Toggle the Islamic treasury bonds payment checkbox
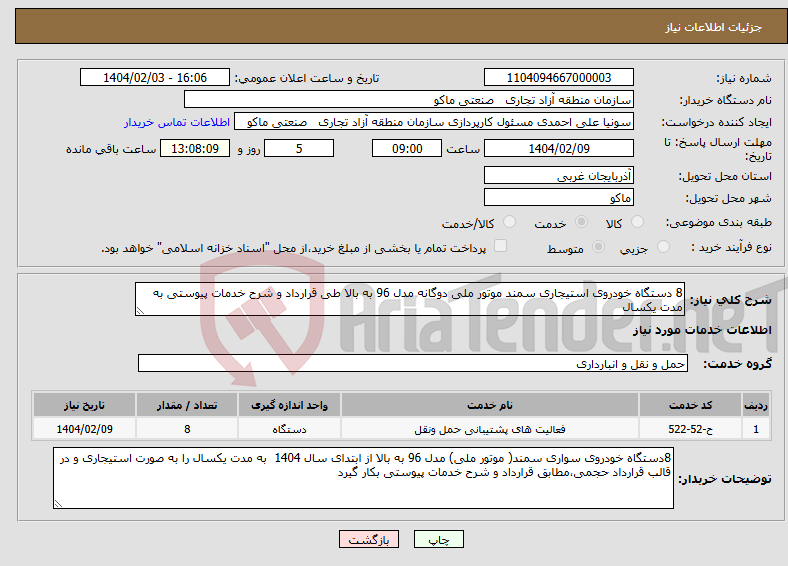This screenshot has width=788, height=566. pyautogui.click(x=500, y=246)
